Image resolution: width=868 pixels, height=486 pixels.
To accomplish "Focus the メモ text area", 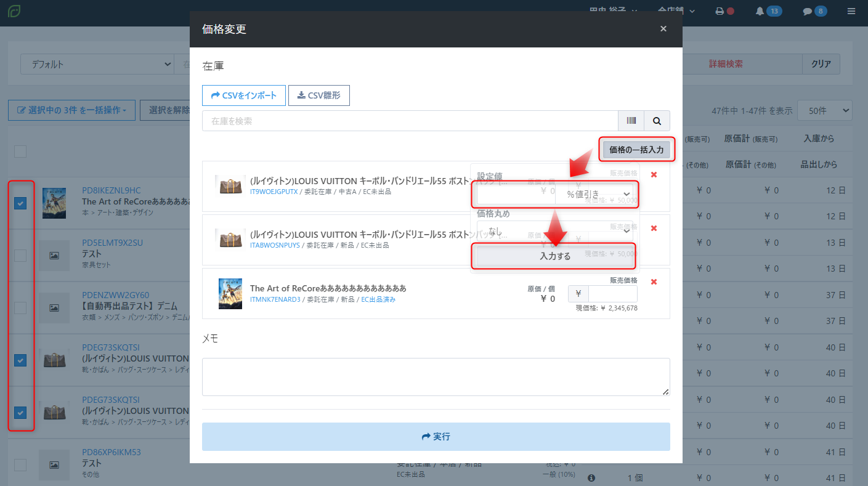I will [x=436, y=377].
